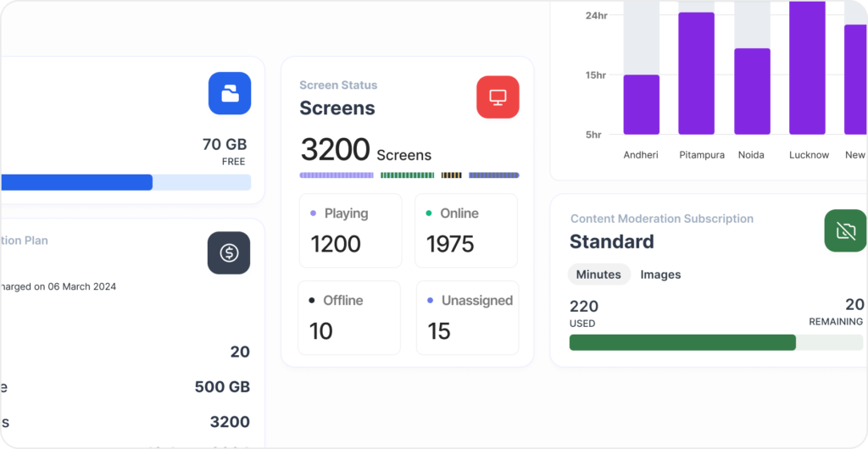Click the red Screens monitor icon
This screenshot has height=449, width=868.
tap(498, 97)
